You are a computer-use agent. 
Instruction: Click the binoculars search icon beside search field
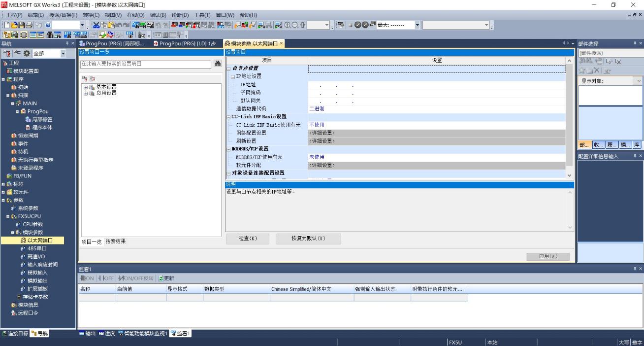coord(218,64)
